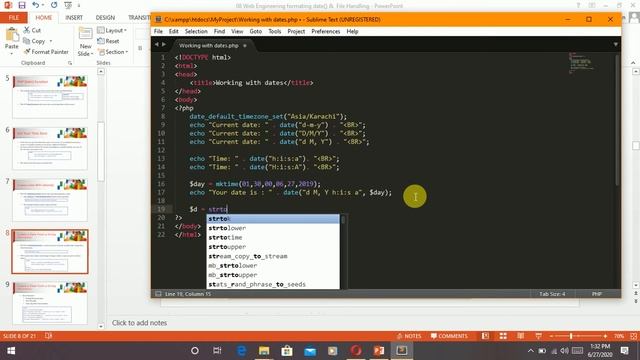Choose stats_rand_phrase_to_seeds suggestion
This screenshot has height=360, width=640.
(273, 284)
